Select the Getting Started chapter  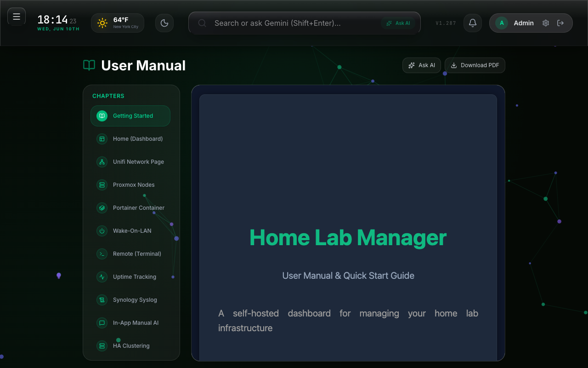pyautogui.click(x=130, y=116)
